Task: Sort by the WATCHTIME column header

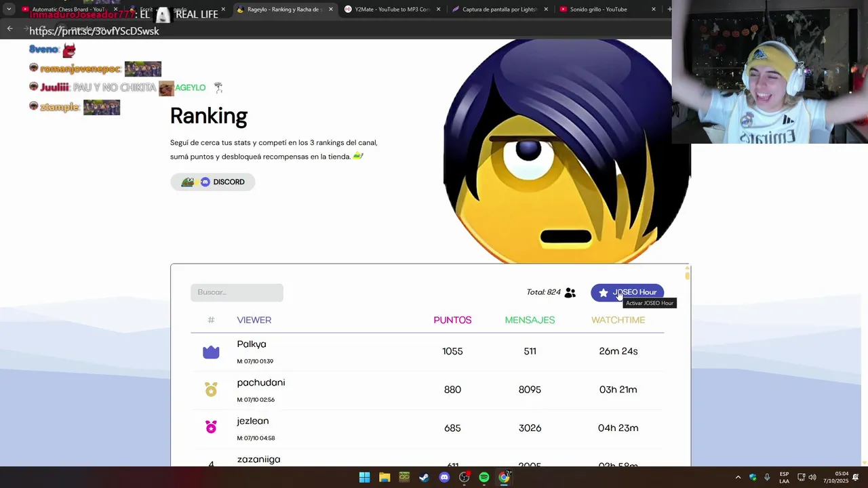Action: 618,320
